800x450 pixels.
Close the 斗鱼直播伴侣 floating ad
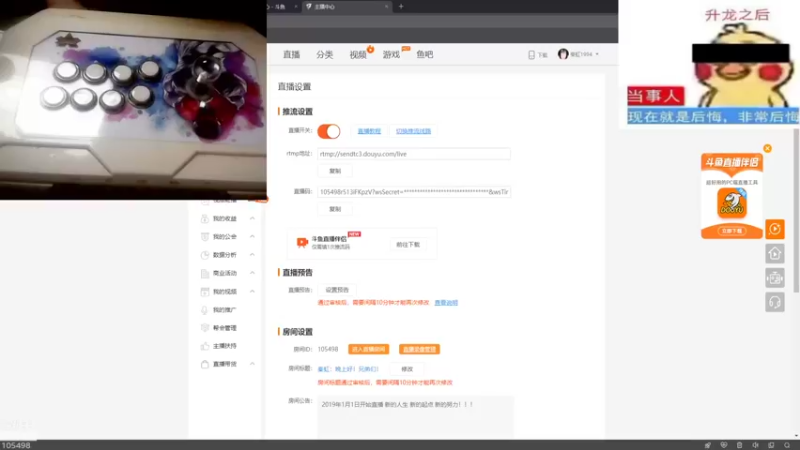tap(767, 148)
